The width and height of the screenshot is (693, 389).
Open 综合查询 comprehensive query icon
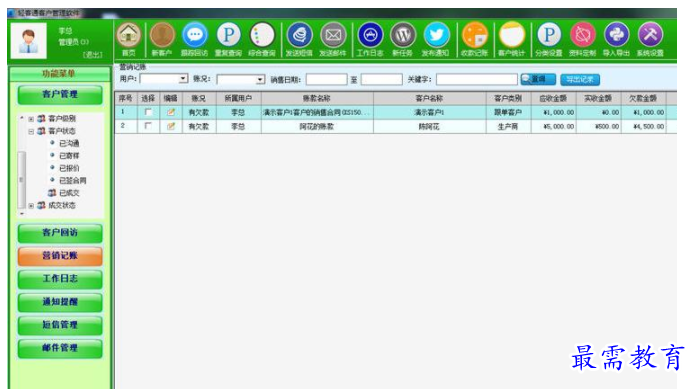pyautogui.click(x=262, y=35)
